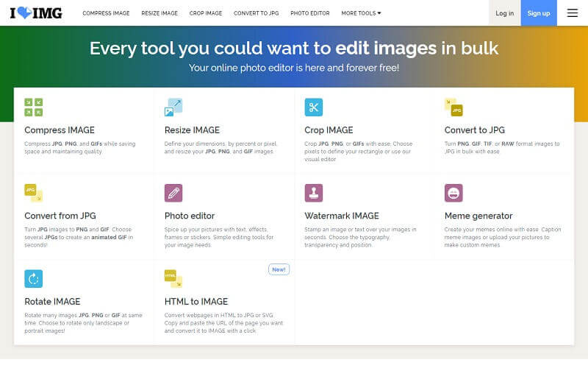Click the 'Your online photo editor' subtitle

click(x=293, y=68)
